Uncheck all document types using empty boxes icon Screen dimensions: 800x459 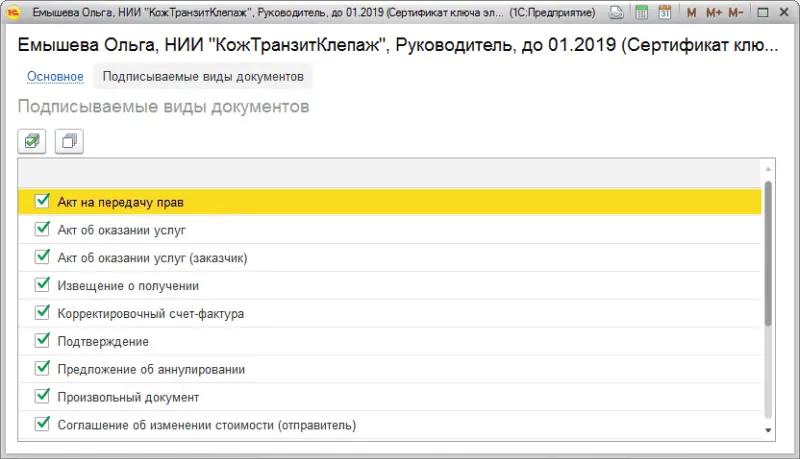coord(69,141)
